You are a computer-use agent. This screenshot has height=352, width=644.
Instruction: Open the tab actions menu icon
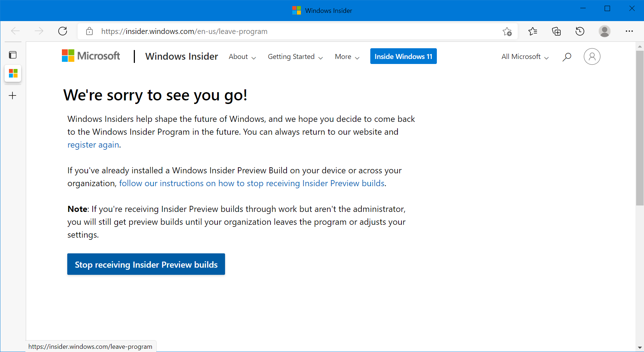13,55
